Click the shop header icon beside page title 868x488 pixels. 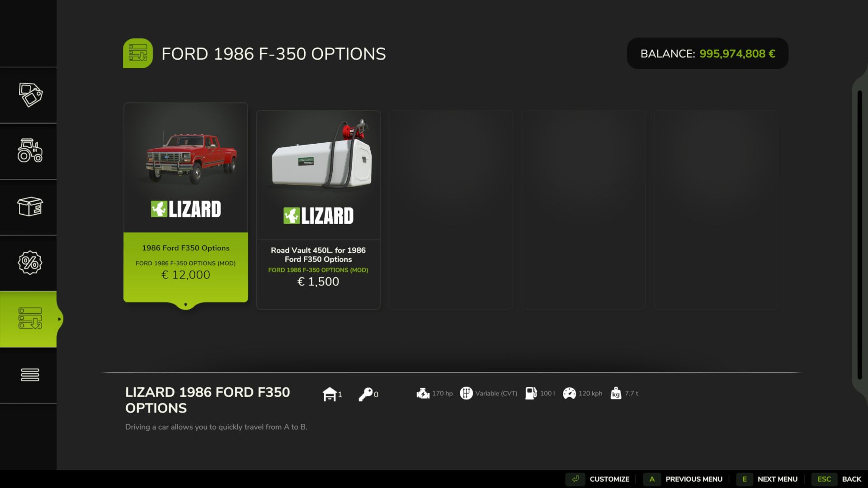coord(138,53)
